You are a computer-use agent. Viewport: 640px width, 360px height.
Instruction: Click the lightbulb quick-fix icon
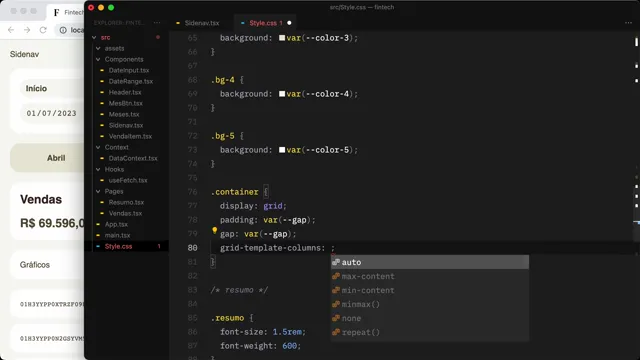click(x=214, y=231)
